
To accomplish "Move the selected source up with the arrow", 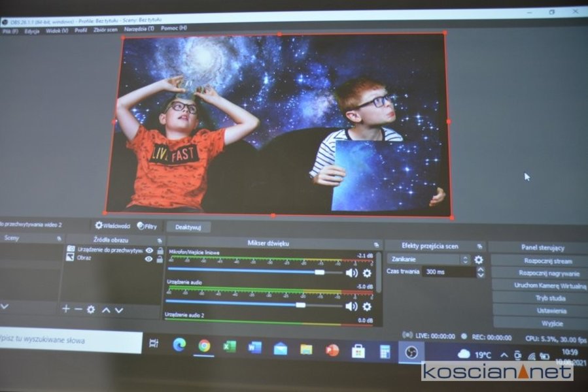I will (x=106, y=310).
